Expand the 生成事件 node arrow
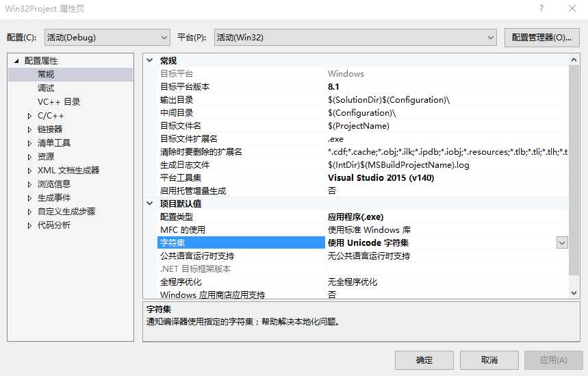 [29, 198]
